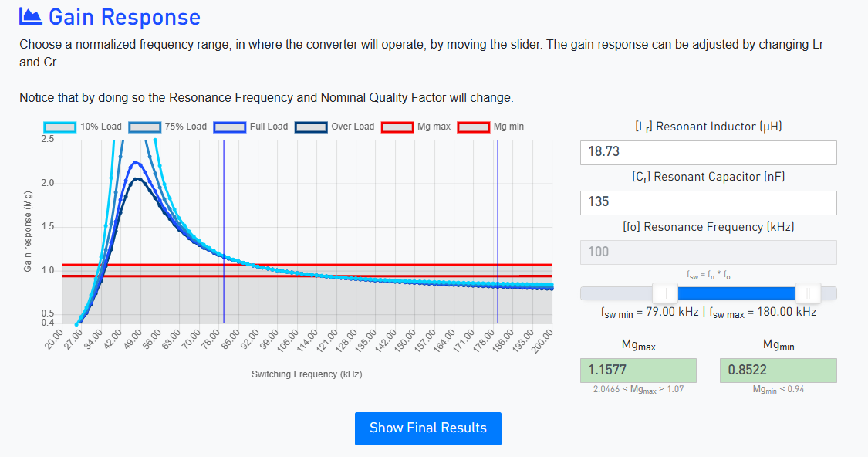Click the disabled Resonance Frequency field
Viewport: 868px width, 457px height.
[708, 252]
